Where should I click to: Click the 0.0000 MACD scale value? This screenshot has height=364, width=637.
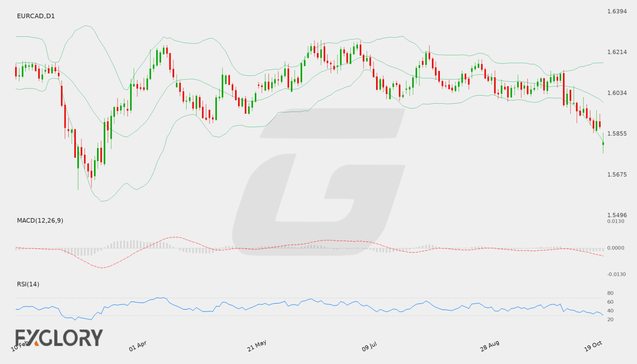(616, 248)
